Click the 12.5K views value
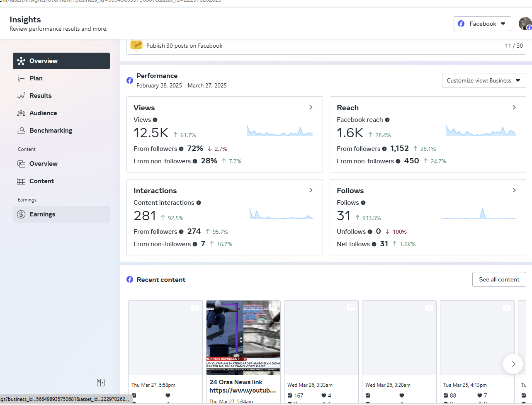The height and width of the screenshot is (405, 532). (151, 133)
